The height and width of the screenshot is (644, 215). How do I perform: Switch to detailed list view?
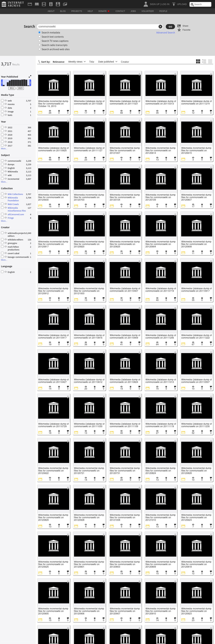(x=204, y=62)
